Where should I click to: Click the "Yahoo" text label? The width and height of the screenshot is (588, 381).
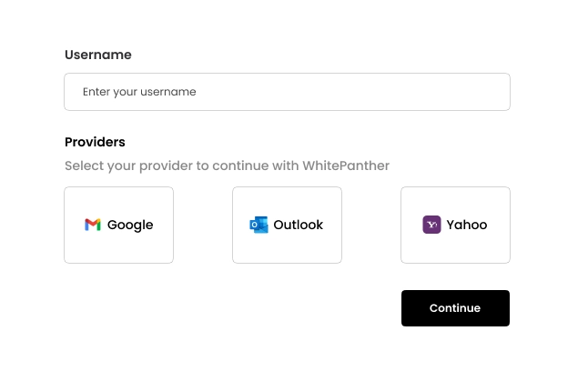coord(467,225)
